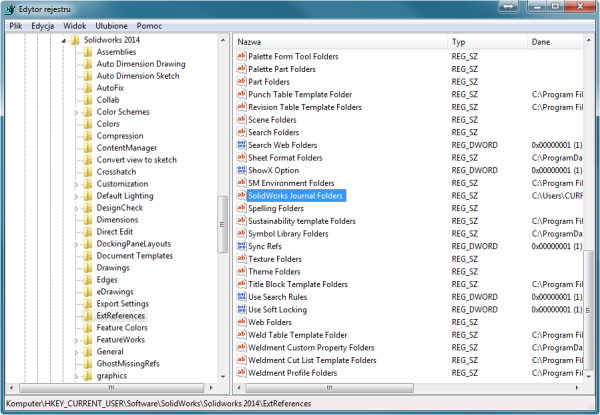This screenshot has width=600, height=415.
Task: Click the string icon of Theme Folders
Action: [241, 271]
